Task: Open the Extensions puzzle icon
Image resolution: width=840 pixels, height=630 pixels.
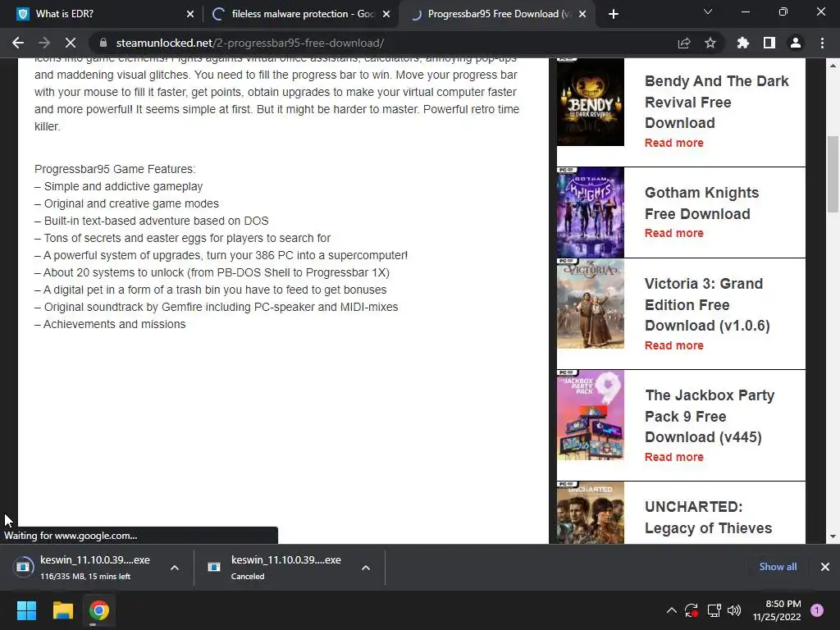Action: click(743, 43)
